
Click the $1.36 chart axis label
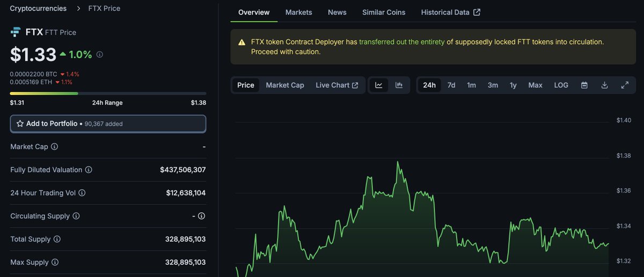pyautogui.click(x=624, y=191)
